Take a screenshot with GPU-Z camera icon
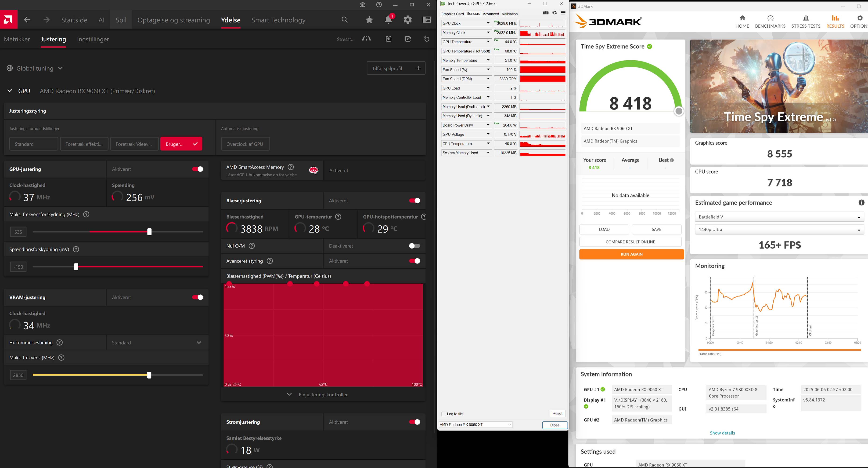The width and height of the screenshot is (868, 468). pyautogui.click(x=546, y=13)
